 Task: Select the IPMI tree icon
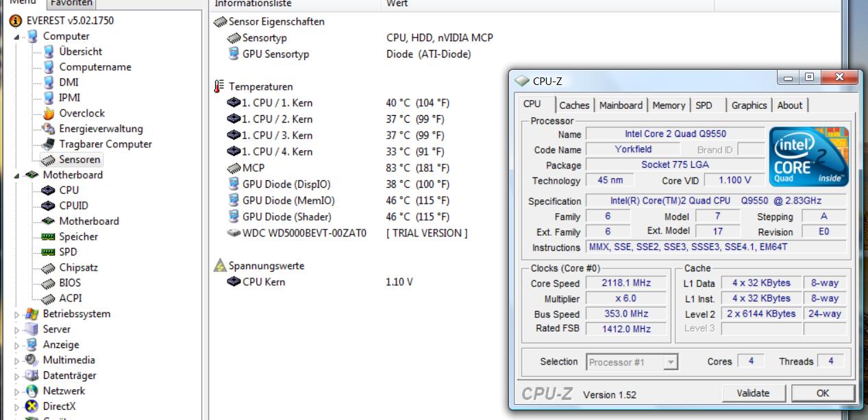[x=49, y=98]
